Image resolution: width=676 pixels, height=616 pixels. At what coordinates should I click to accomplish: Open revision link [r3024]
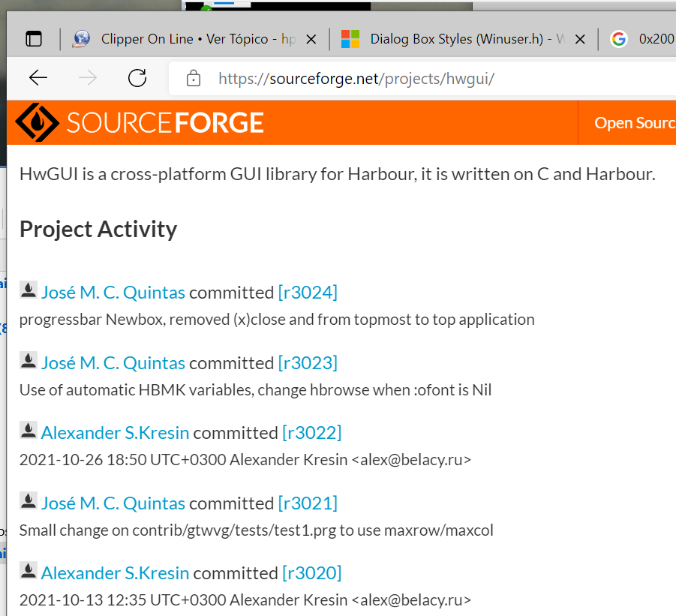coord(308,292)
